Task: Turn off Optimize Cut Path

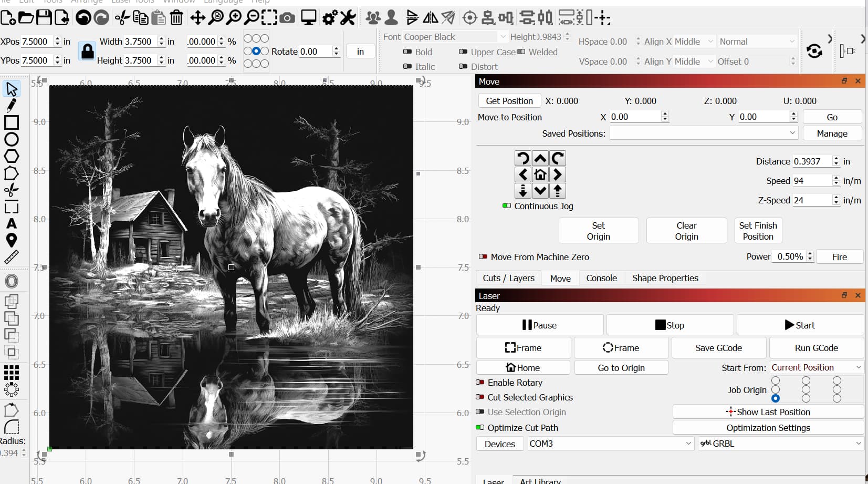Action: tap(480, 428)
